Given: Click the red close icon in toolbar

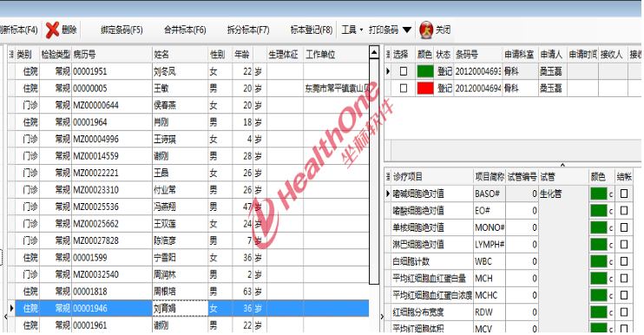Looking at the screenshot, I should click(x=426, y=30).
